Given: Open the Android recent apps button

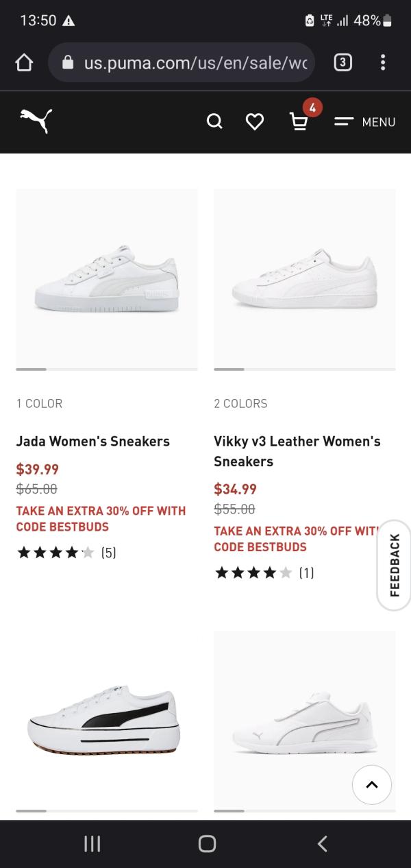Looking at the screenshot, I should [92, 844].
